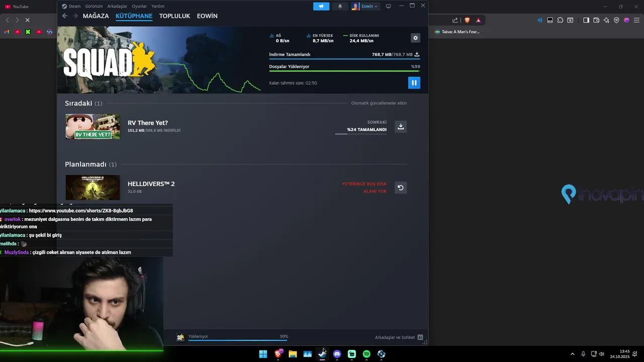Open Leo AI sparkle icon
Viewport: 644px width, 362px height.
606,20
